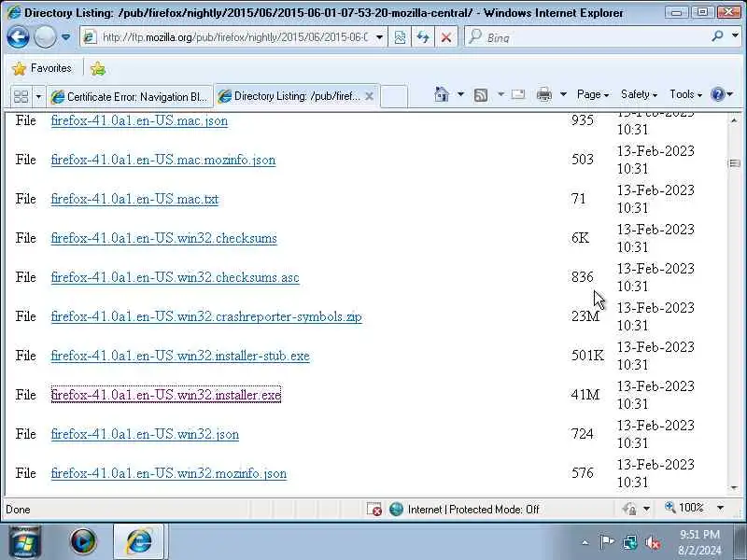
Task: Toggle Compatibility View icon
Action: 401,37
